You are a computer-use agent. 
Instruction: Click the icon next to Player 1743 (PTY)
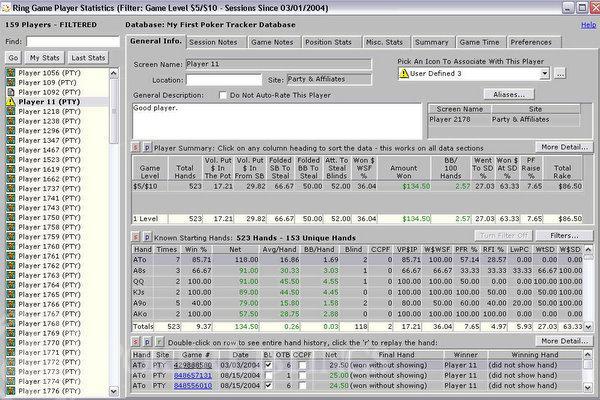click(11, 208)
